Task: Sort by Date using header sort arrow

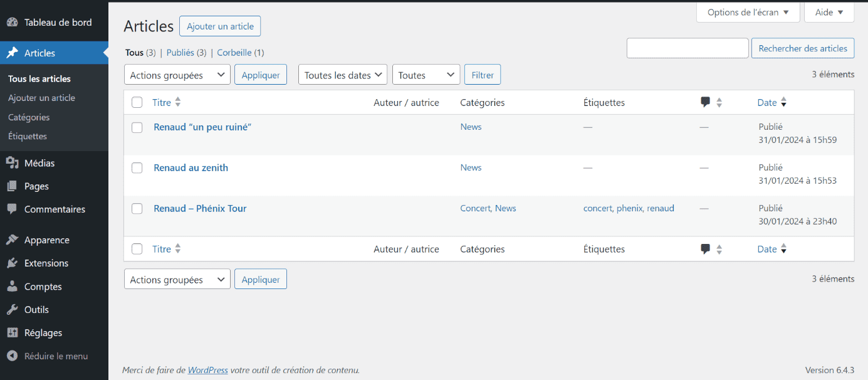Action: click(x=783, y=102)
